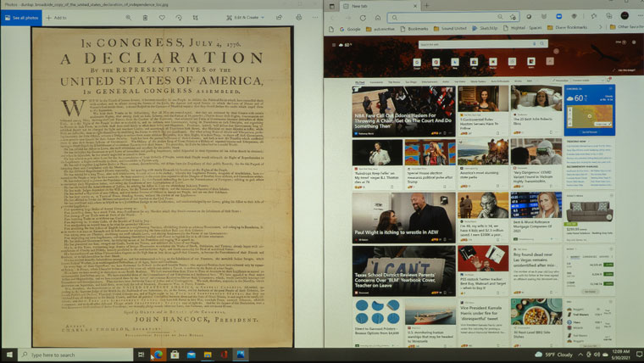
Task: Click the page settings gear on new tab page
Action: click(x=634, y=42)
